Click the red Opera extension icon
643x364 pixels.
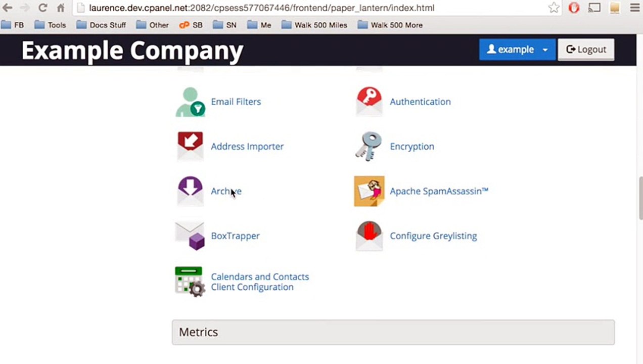pos(574,8)
